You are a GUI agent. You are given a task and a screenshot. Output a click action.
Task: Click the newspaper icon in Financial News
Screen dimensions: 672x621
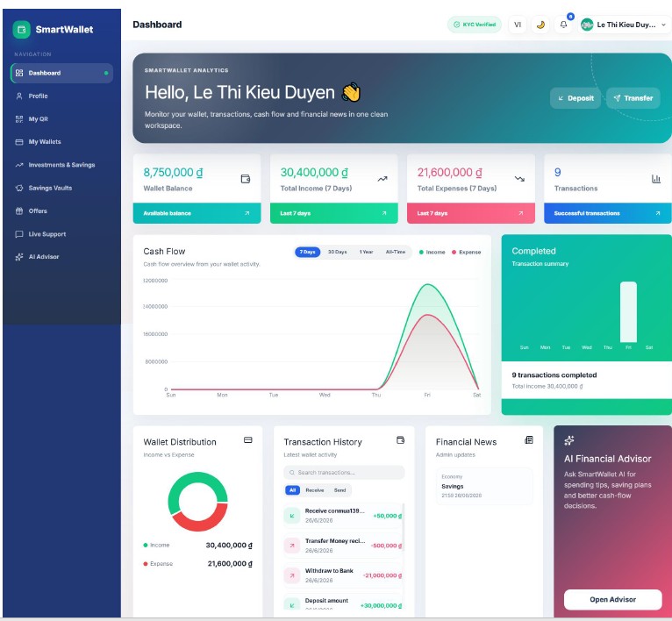pos(529,439)
